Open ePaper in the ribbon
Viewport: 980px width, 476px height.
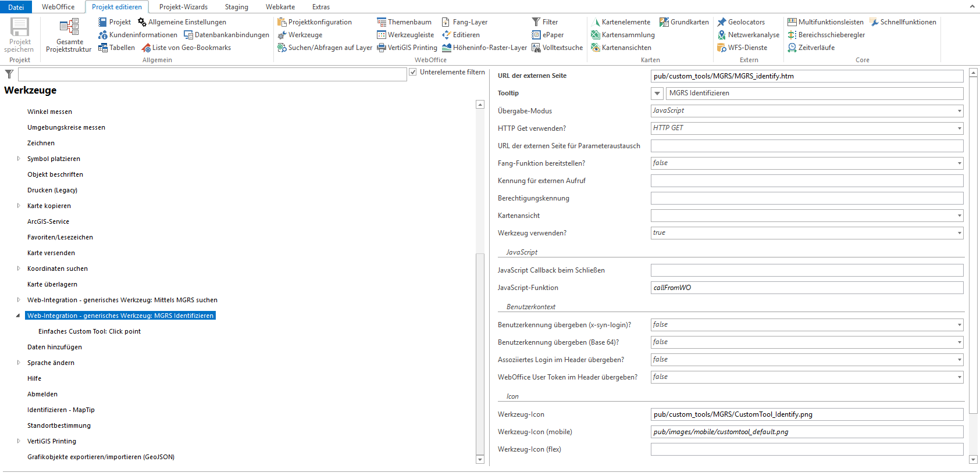click(x=547, y=35)
